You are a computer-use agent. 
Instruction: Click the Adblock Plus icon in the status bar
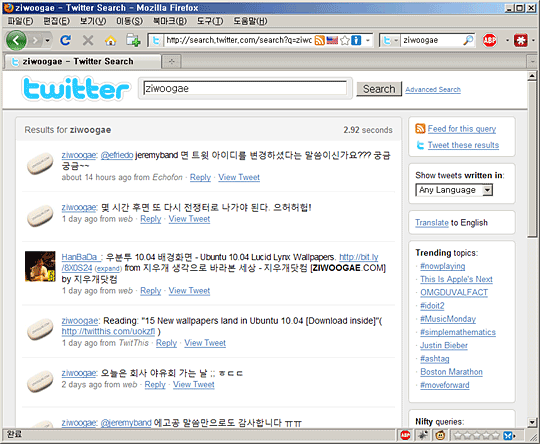click(x=405, y=435)
